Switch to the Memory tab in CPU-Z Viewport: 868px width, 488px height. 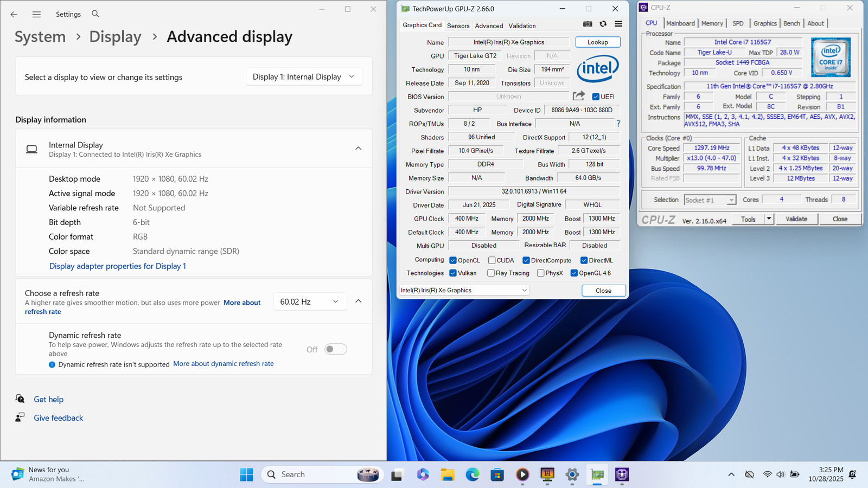(712, 23)
